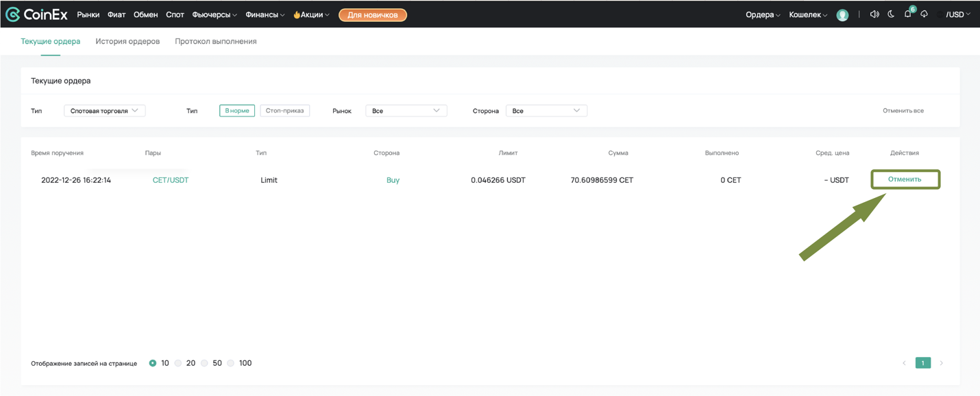
Task: Open the Протокол выполнения tab
Action: [x=215, y=41]
